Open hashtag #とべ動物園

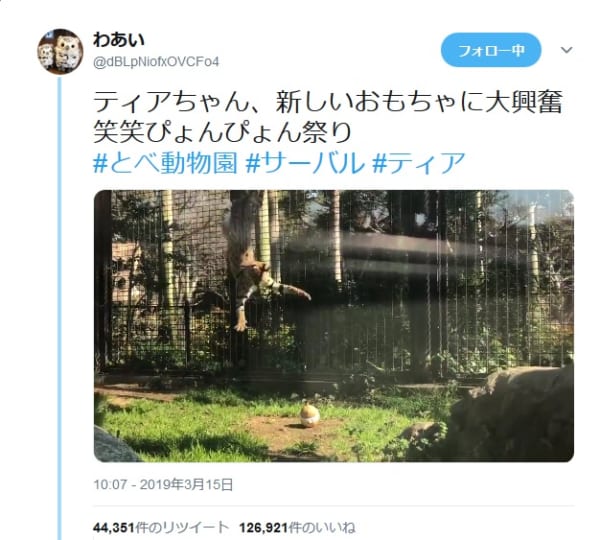tap(166, 163)
